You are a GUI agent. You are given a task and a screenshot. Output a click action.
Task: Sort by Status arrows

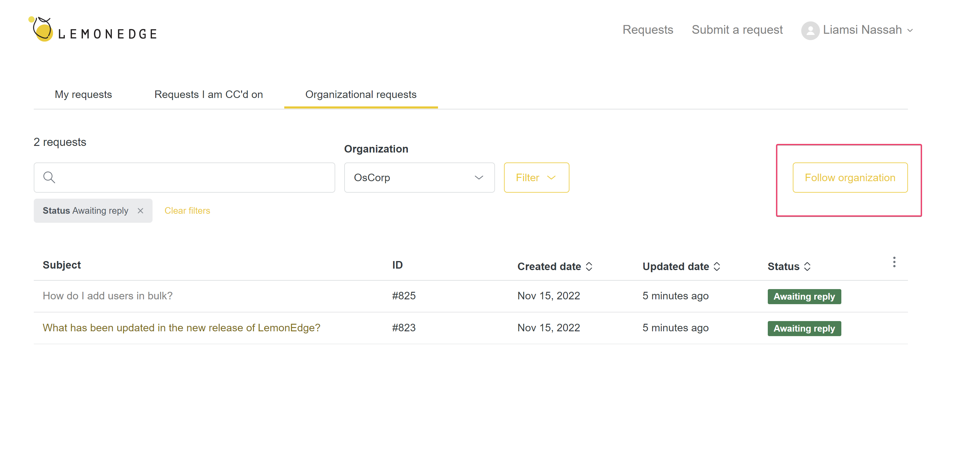click(x=807, y=266)
